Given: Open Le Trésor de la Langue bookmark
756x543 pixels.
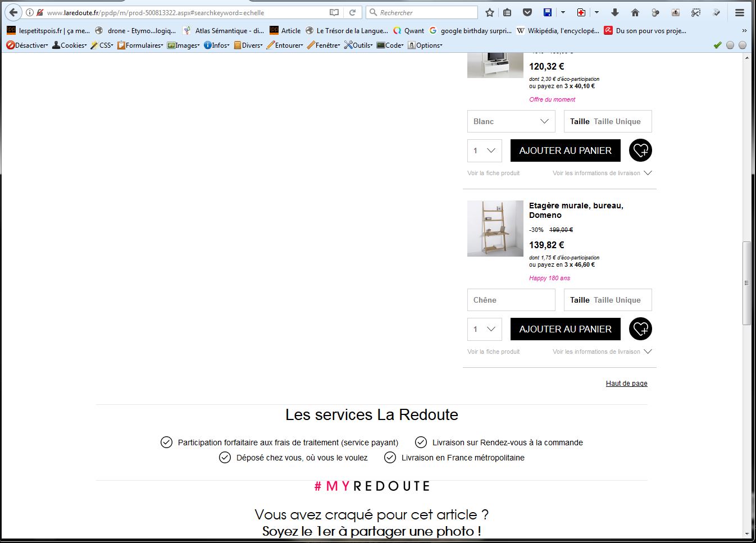Looking at the screenshot, I should [x=347, y=31].
